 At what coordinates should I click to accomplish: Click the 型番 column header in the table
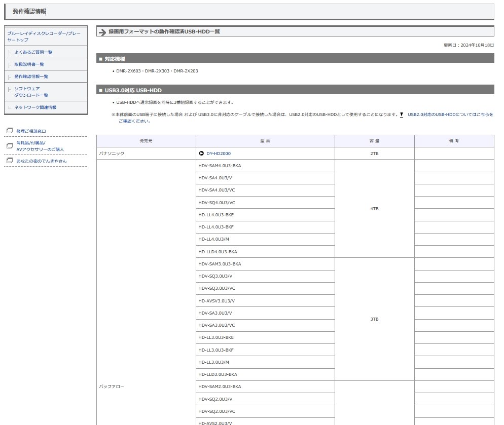(x=265, y=141)
